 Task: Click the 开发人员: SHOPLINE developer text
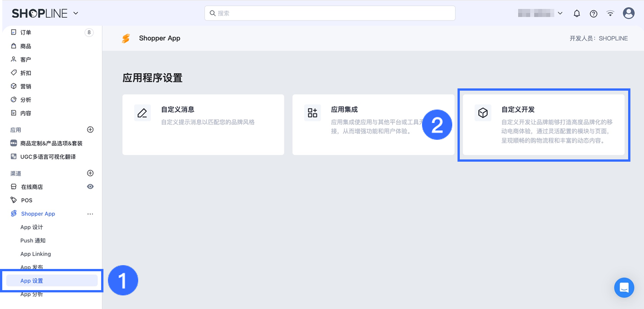pyautogui.click(x=599, y=38)
